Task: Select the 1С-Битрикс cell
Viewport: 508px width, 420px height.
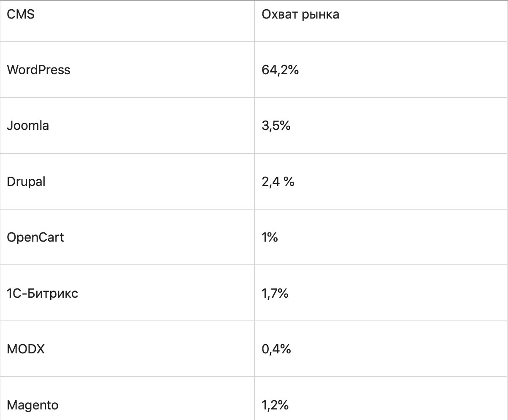Action: [42, 293]
